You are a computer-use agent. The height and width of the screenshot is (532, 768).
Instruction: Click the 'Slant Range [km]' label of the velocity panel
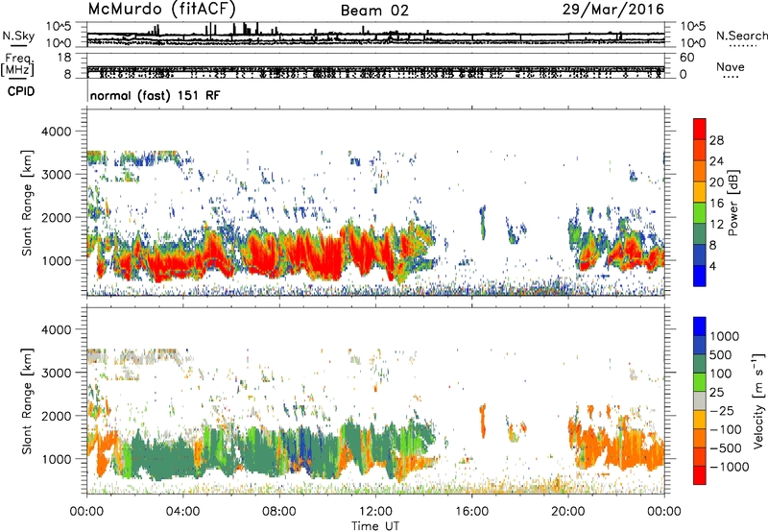click(28, 400)
